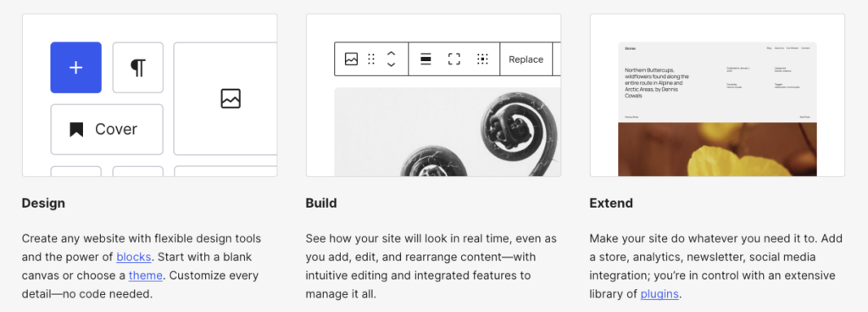Move block down with the down chevron
This screenshot has width=868, height=312.
click(x=391, y=64)
